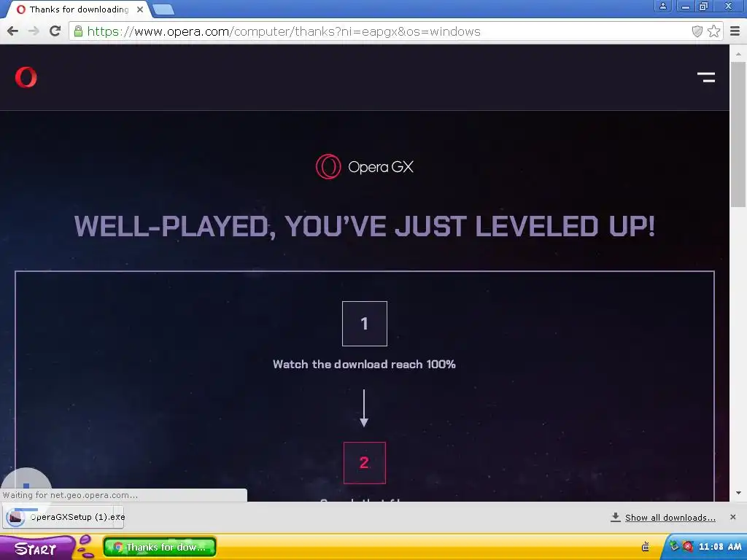Click the vertical scrollbar thumb
This screenshot has width=747, height=560.
(738, 134)
